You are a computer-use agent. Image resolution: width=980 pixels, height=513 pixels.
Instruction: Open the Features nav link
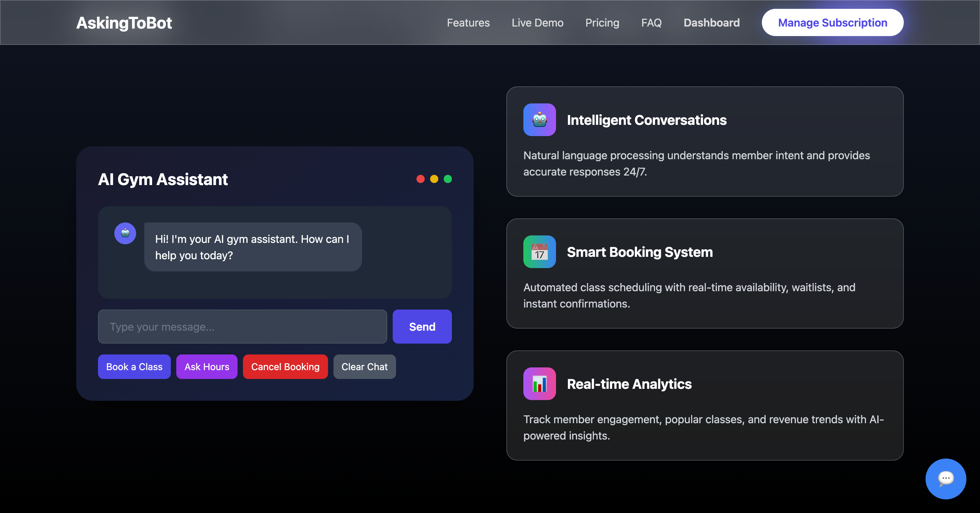pos(468,23)
